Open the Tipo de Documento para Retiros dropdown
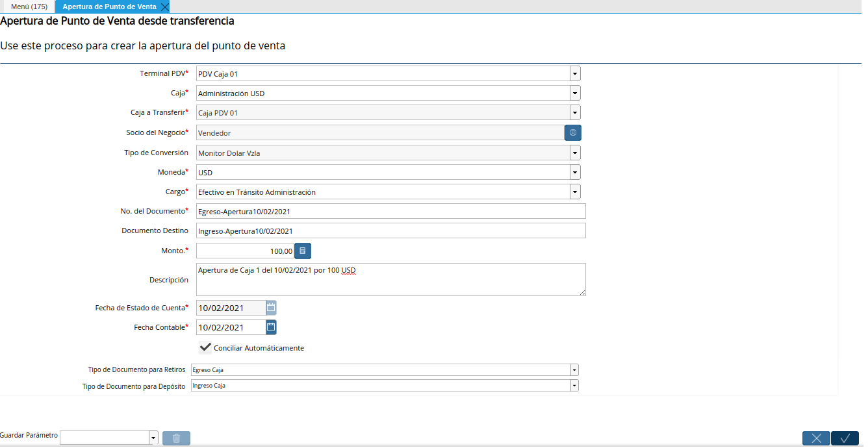The height and width of the screenshot is (448, 868). click(574, 370)
